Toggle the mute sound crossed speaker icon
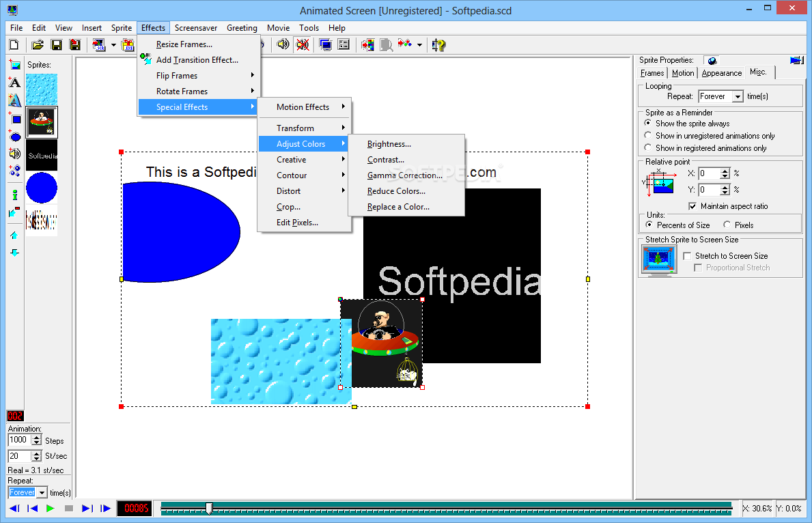 [303, 45]
